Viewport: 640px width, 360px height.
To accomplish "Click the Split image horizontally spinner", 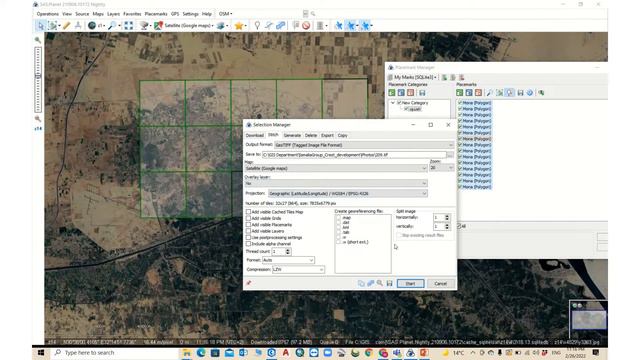I will [447, 218].
